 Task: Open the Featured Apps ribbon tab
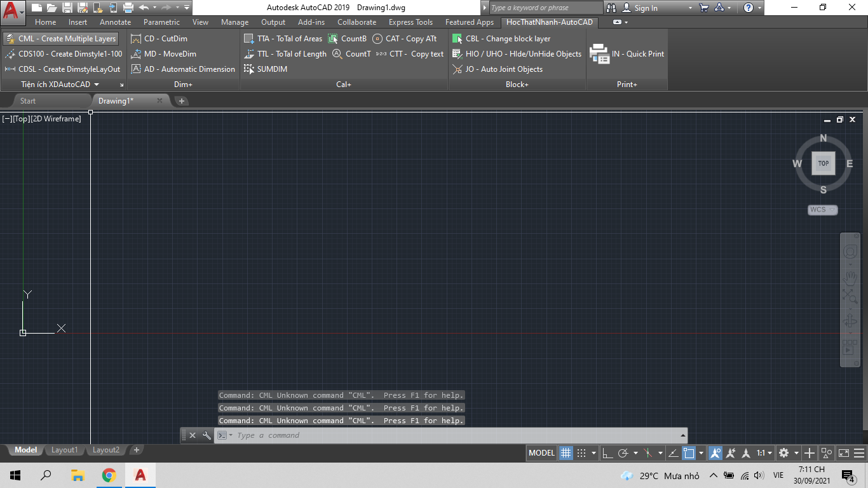pyautogui.click(x=470, y=22)
